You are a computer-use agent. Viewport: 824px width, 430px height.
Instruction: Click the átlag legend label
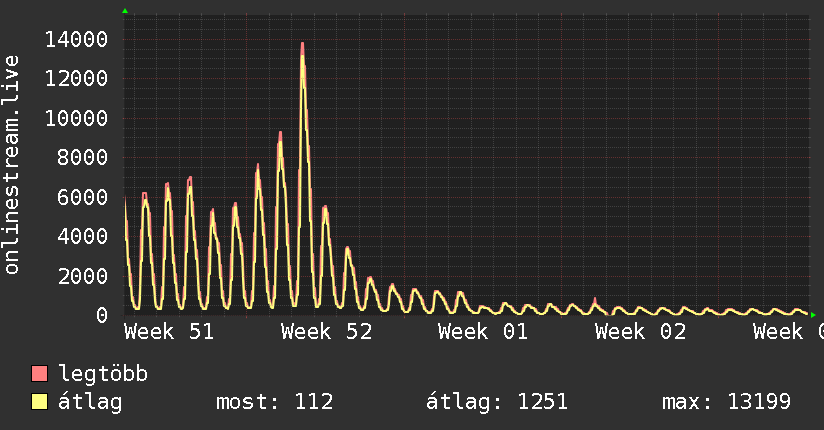pos(90,402)
